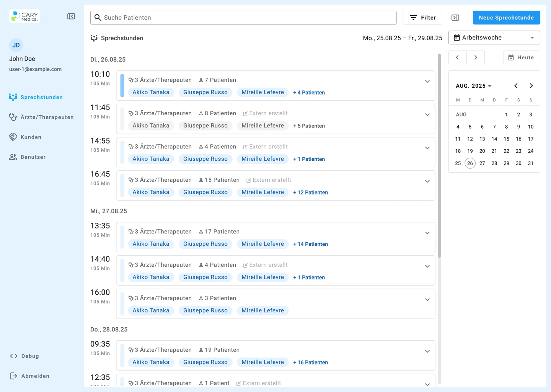Expand the 13:35 Wednesday appointment
The width and height of the screenshot is (551, 392).
point(427,233)
